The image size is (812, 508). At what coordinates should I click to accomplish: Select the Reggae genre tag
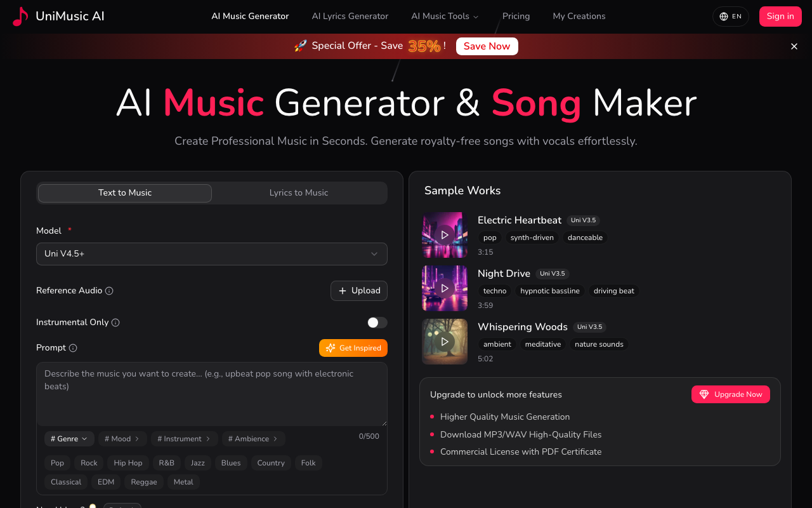coord(144,482)
